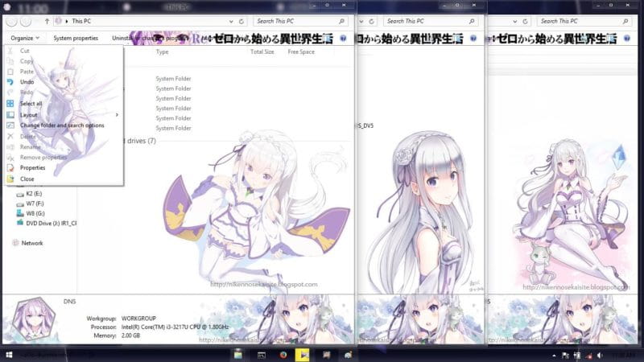Go up one level with Up arrow
The image size is (644, 362).
[x=47, y=22]
